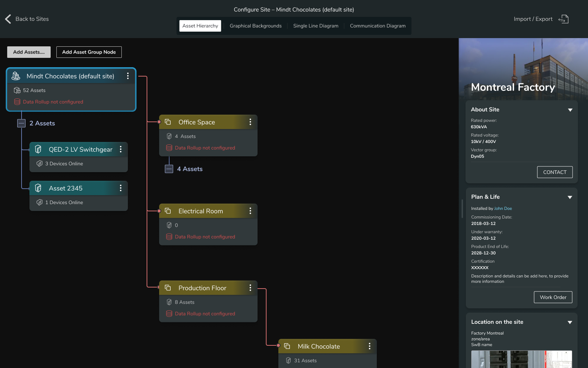The image size is (588, 368).
Task: Click the Office Space connector dot
Action: [159, 122]
